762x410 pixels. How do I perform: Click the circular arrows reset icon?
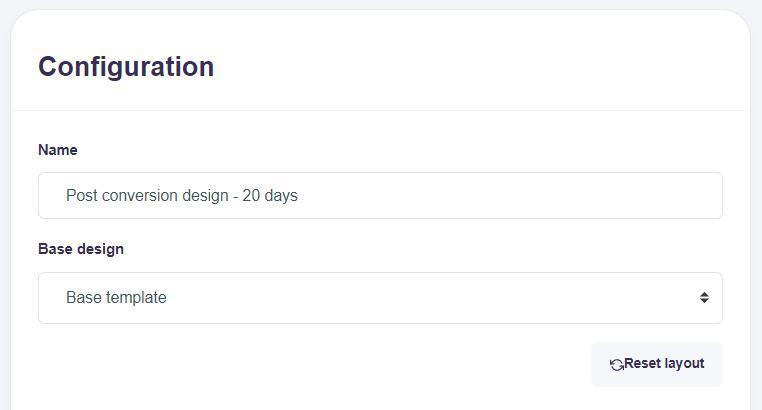coord(616,364)
